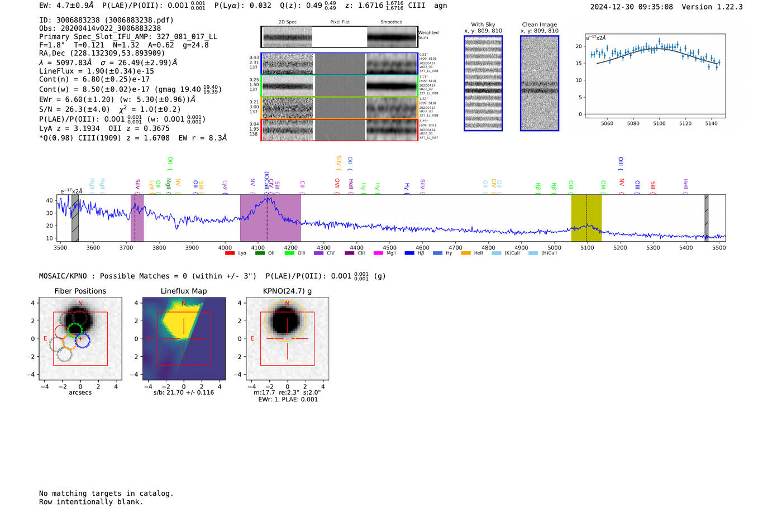Click the yellow highlighted band near 5100 Å
Viewport: 782px width, 532px height.
(586, 218)
